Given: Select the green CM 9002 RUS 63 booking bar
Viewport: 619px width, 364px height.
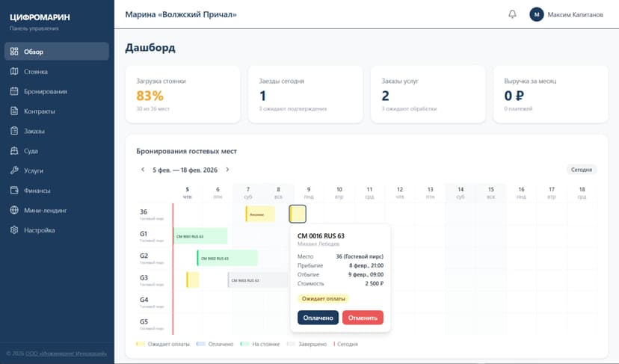Looking at the screenshot, I should [x=227, y=259].
